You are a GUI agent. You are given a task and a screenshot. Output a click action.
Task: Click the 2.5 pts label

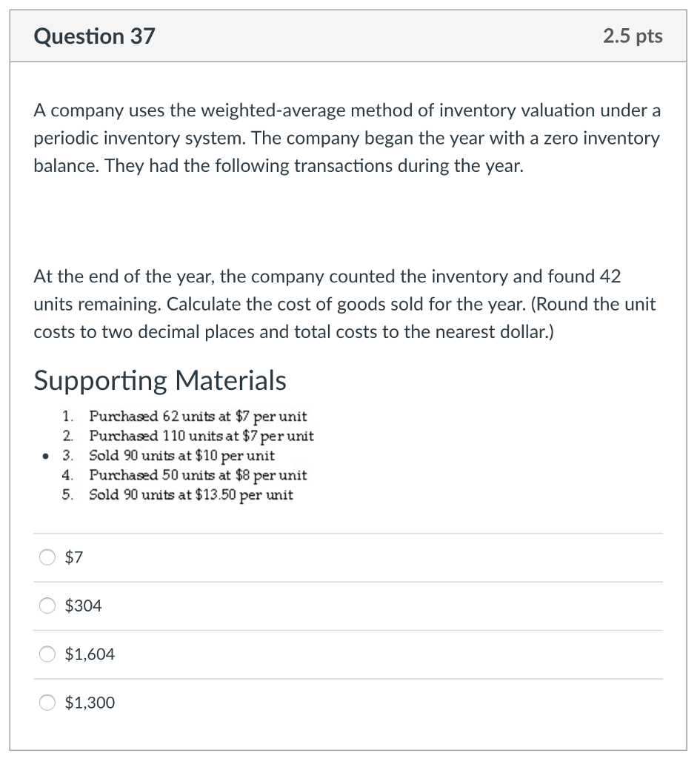633,36
